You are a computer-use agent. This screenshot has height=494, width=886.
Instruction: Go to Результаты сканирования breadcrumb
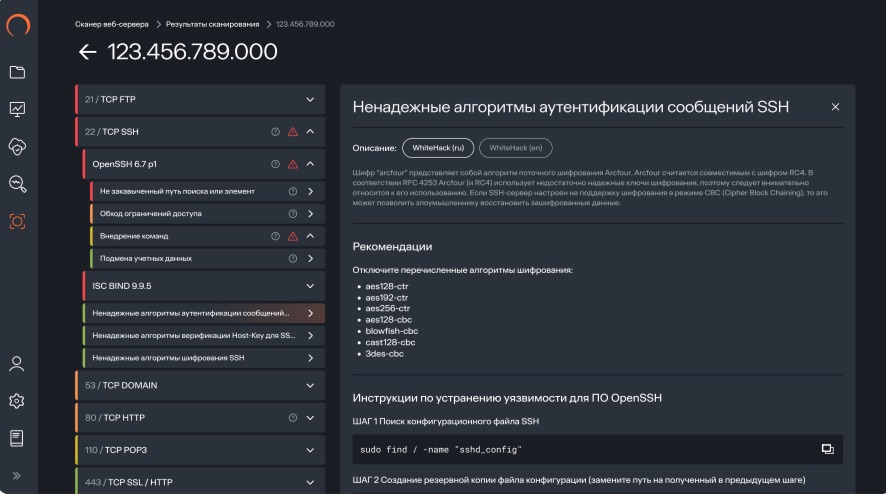[211, 24]
